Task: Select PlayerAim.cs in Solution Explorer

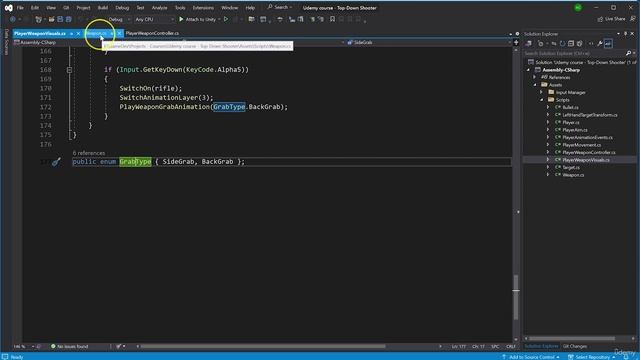Action: (575, 130)
